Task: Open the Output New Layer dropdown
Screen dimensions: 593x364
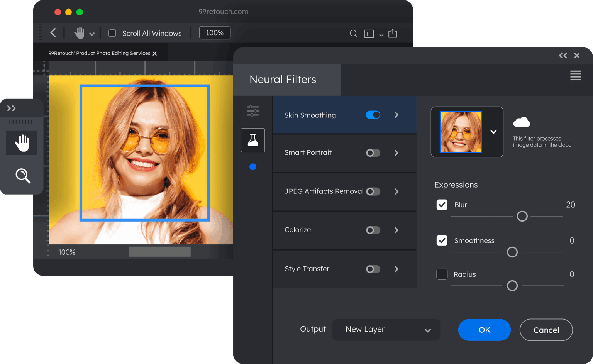Action: pos(386,330)
